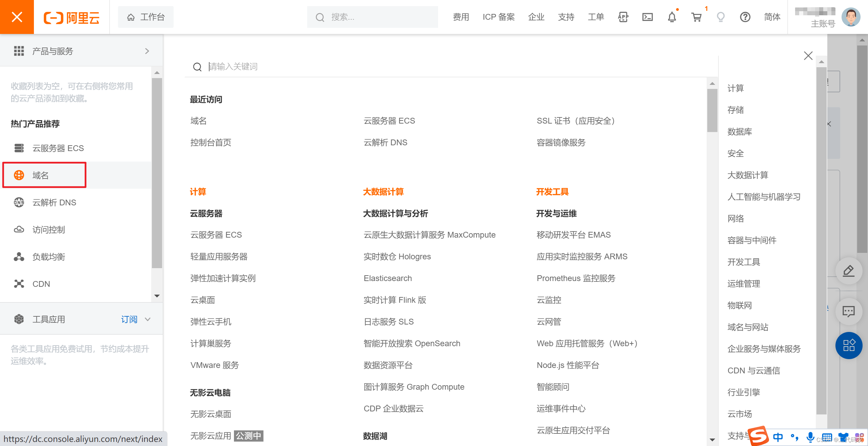The height and width of the screenshot is (446, 868).
Task: Open the shopping cart icon
Action: (696, 17)
